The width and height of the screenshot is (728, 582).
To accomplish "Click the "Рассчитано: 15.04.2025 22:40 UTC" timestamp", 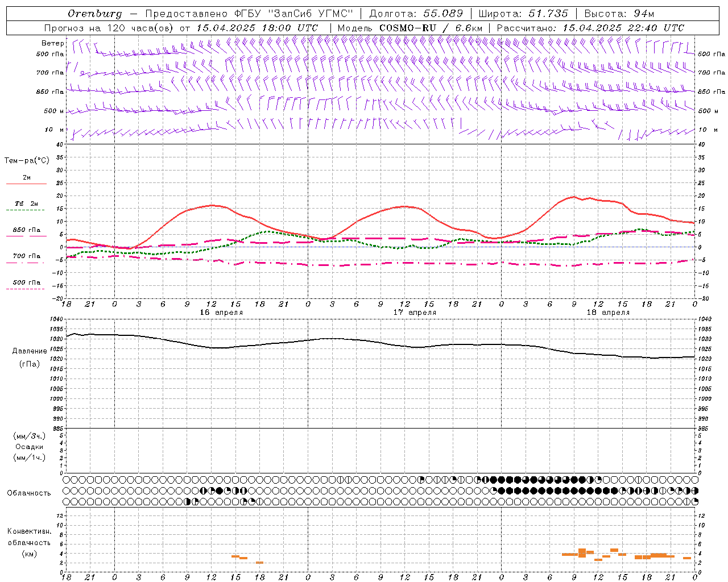I will coord(590,28).
